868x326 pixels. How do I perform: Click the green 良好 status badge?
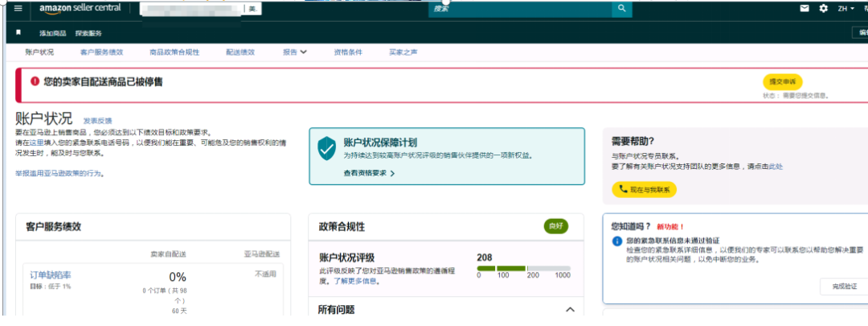point(556,226)
